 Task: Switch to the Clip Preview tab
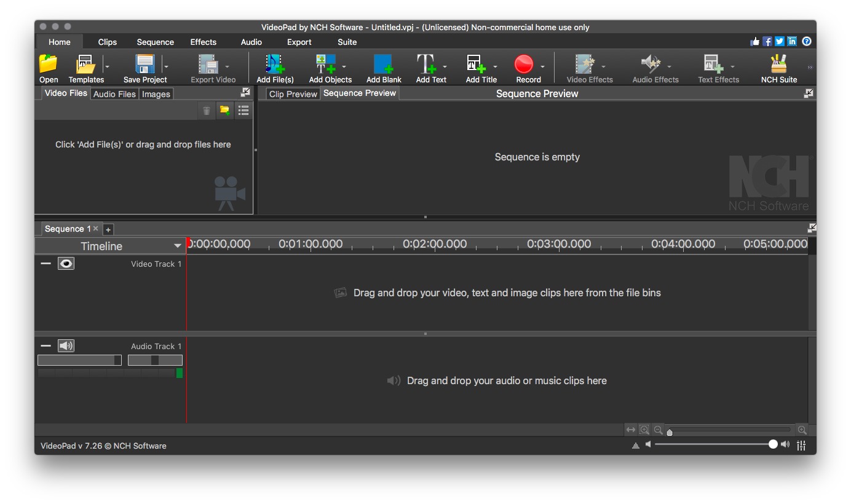[x=293, y=94]
